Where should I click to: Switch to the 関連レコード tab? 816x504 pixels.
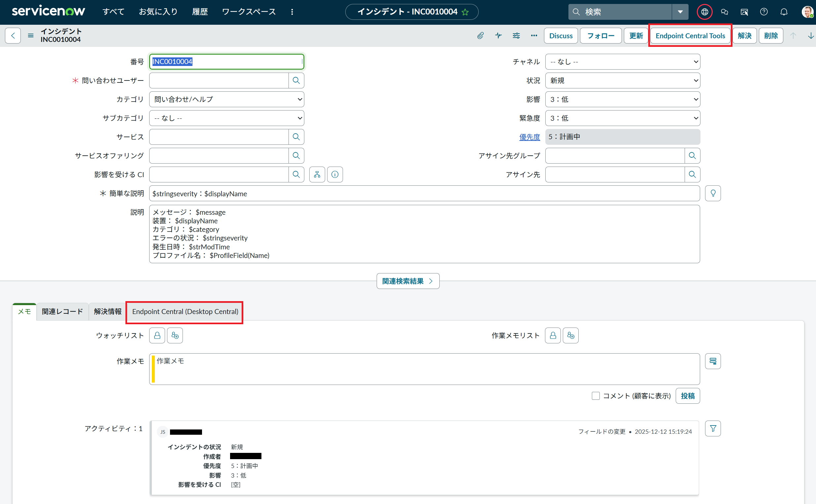click(x=62, y=312)
